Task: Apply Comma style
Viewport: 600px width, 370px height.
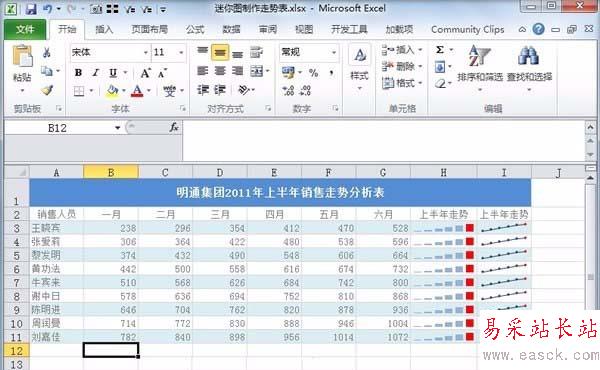Action: point(331,72)
